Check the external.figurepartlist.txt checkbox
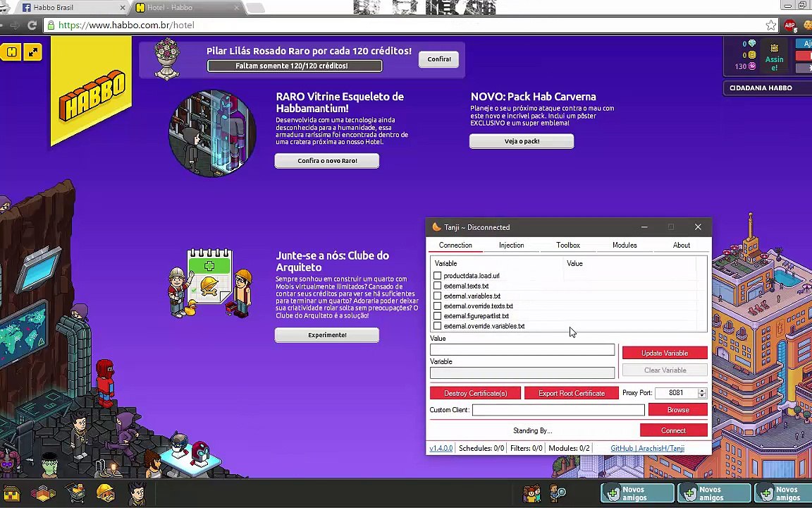This screenshot has height=508, width=812. pyautogui.click(x=438, y=315)
